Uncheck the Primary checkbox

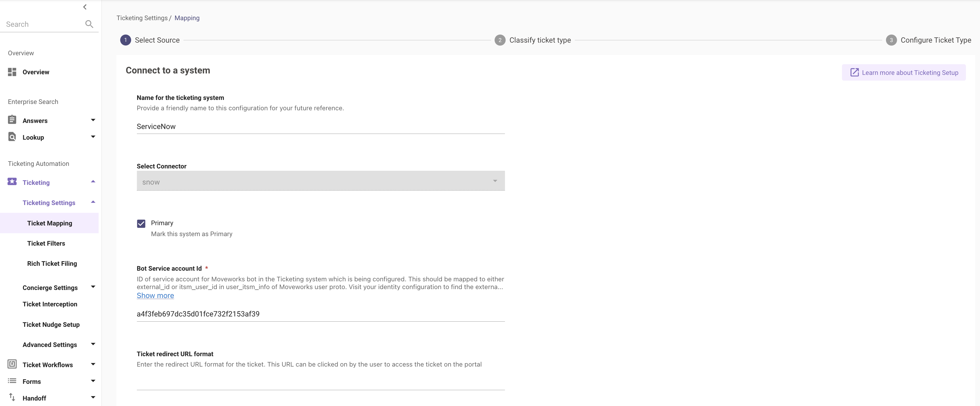coord(141,223)
